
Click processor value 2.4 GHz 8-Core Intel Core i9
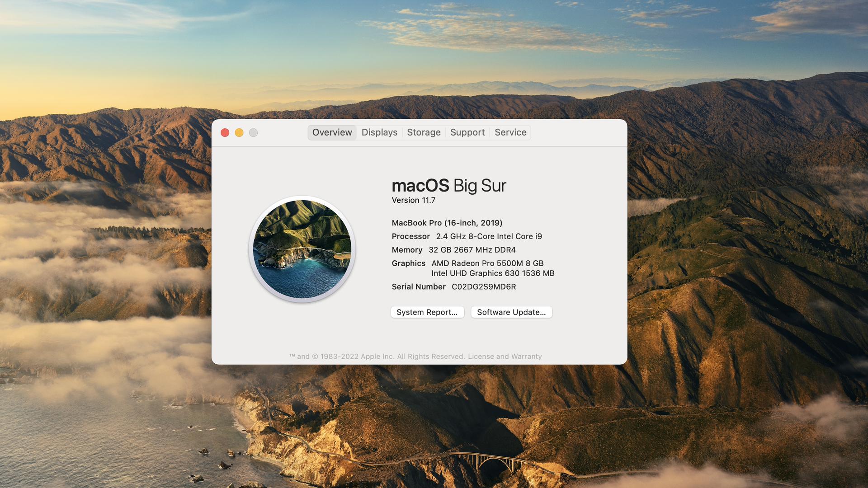coord(489,236)
